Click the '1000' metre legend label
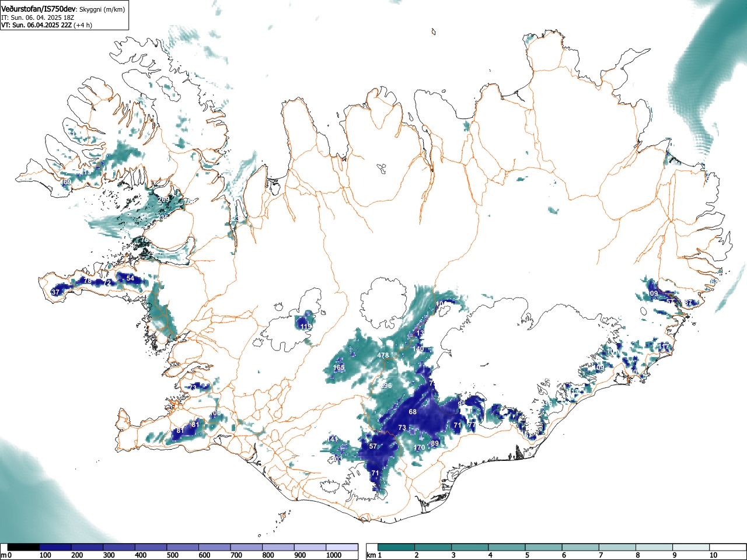The height and width of the screenshot is (560, 747). pyautogui.click(x=334, y=555)
